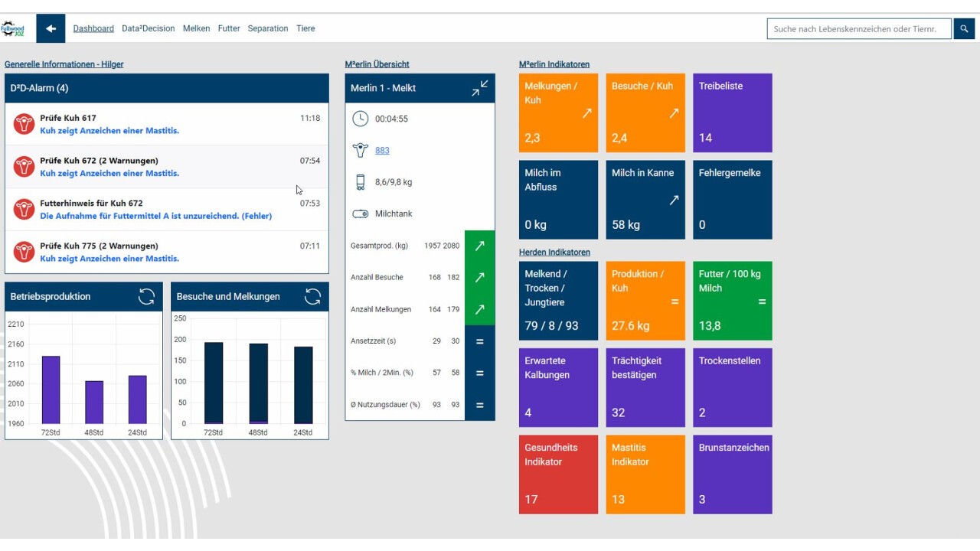Click alarm icon for Futterhinweis Kuh 672
980x551 pixels.
pos(24,209)
